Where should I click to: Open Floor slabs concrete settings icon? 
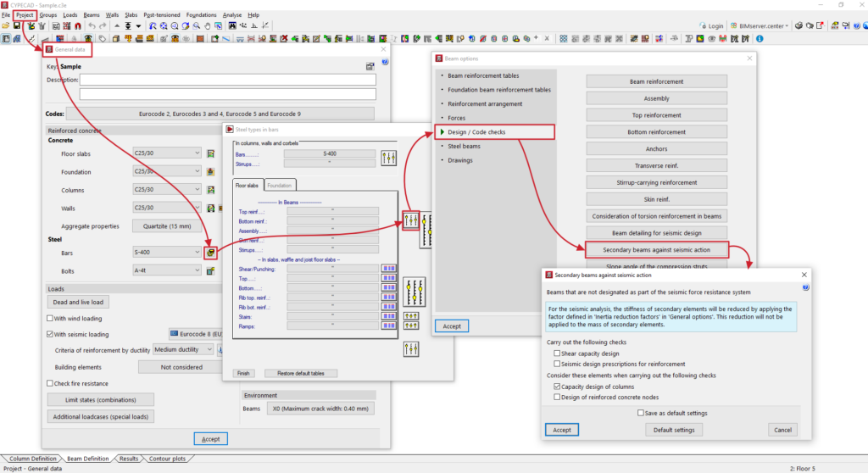pyautogui.click(x=211, y=153)
